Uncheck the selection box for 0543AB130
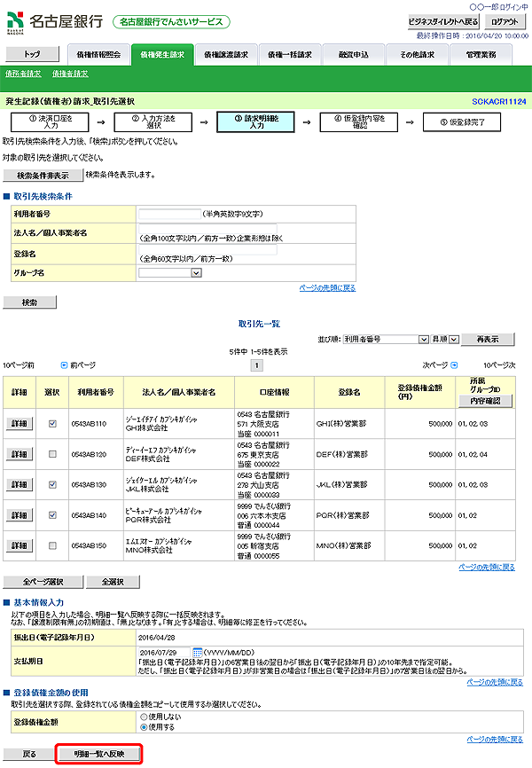Image resolution: width=532 pixels, height=768 pixels. (52, 484)
